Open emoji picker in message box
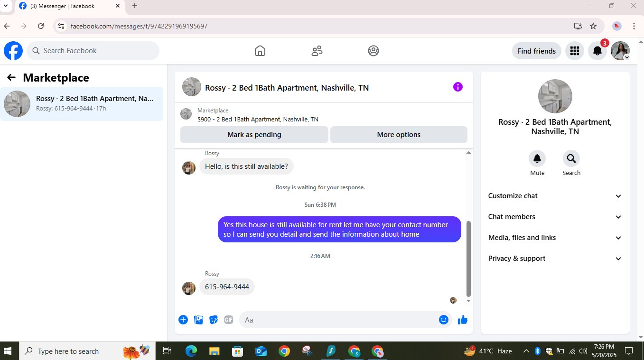The image size is (644, 360). [x=444, y=320]
